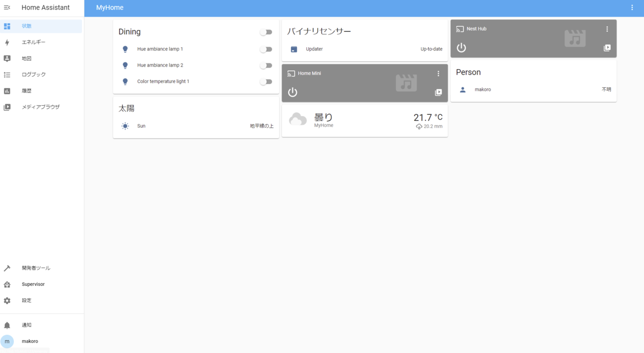Open the Nest Hub card options menu
The height and width of the screenshot is (353, 644).
608,29
